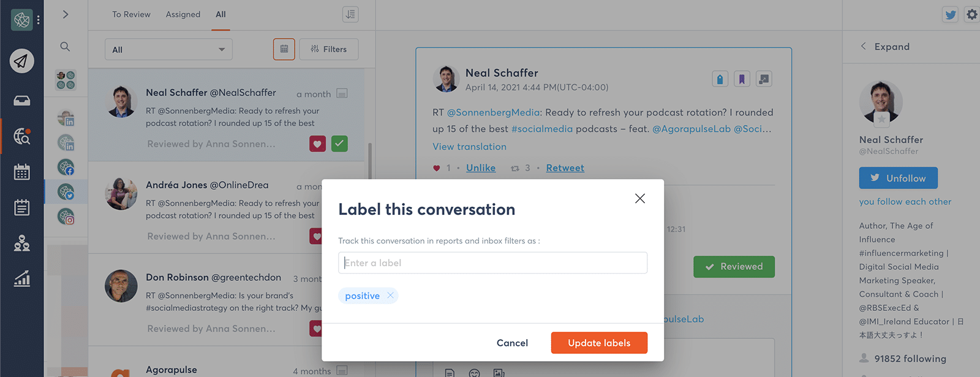Click the Expand profile panel arrow
Viewport: 980px width, 377px height.
(x=864, y=47)
